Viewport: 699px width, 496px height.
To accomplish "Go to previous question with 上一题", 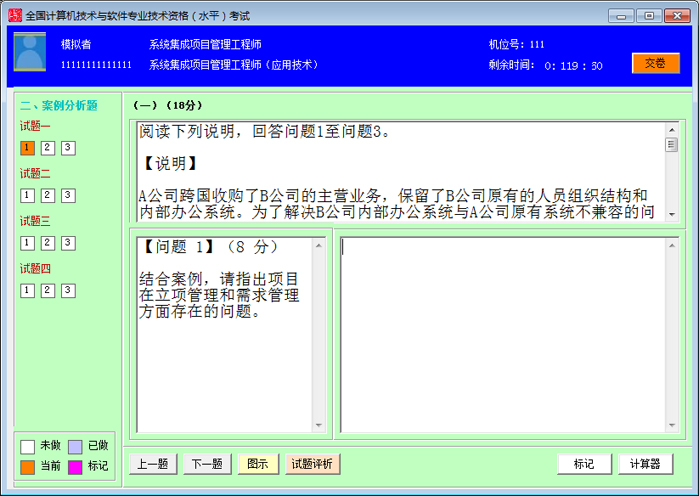I will (x=154, y=464).
